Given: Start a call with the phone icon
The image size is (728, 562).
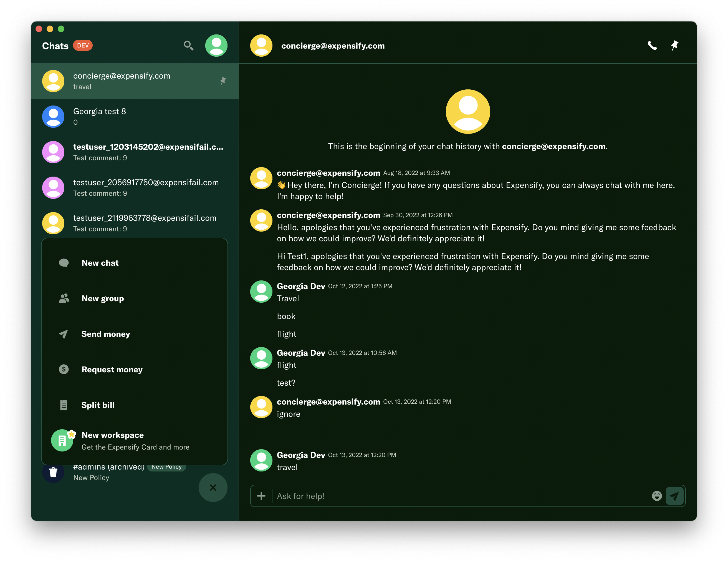Looking at the screenshot, I should click(652, 45).
